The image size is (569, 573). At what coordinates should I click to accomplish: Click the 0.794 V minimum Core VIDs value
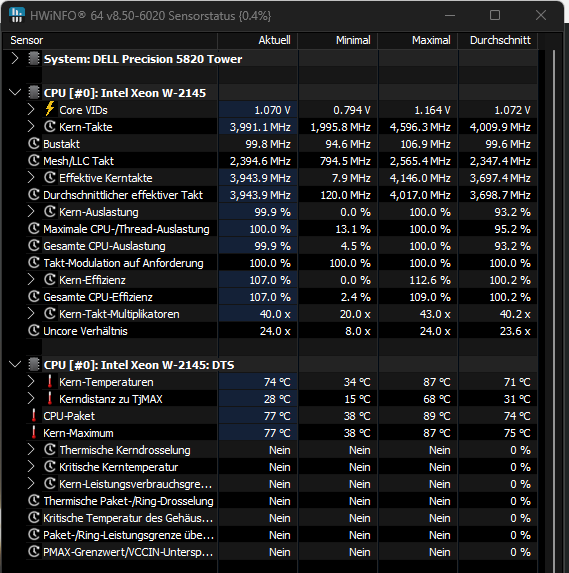click(352, 110)
